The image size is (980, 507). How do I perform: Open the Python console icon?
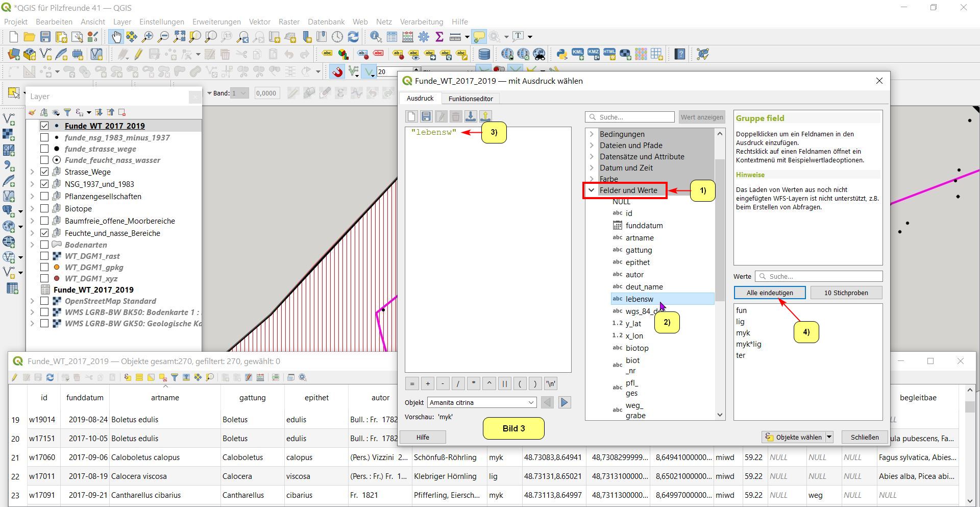point(561,54)
